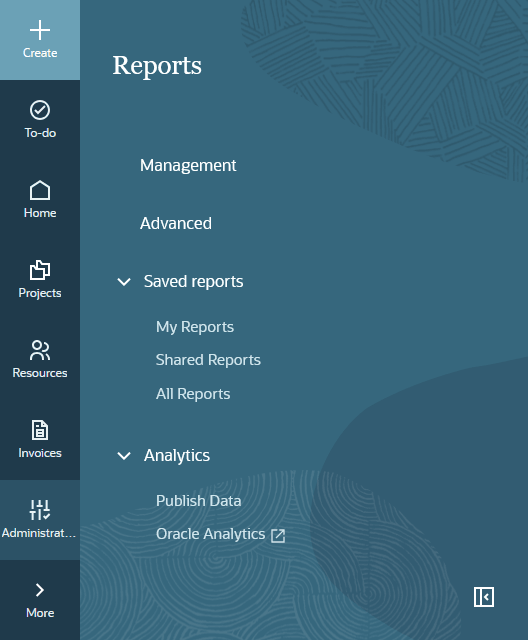The image size is (528, 640).
Task: Open Shared Reports
Action: tap(208, 360)
